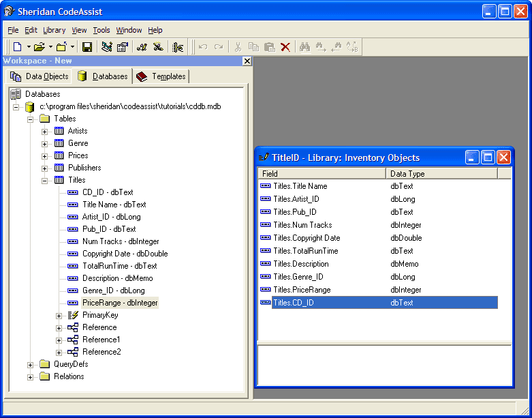532x418 pixels.
Task: Expand the QueryDefs folder
Action: (30, 365)
